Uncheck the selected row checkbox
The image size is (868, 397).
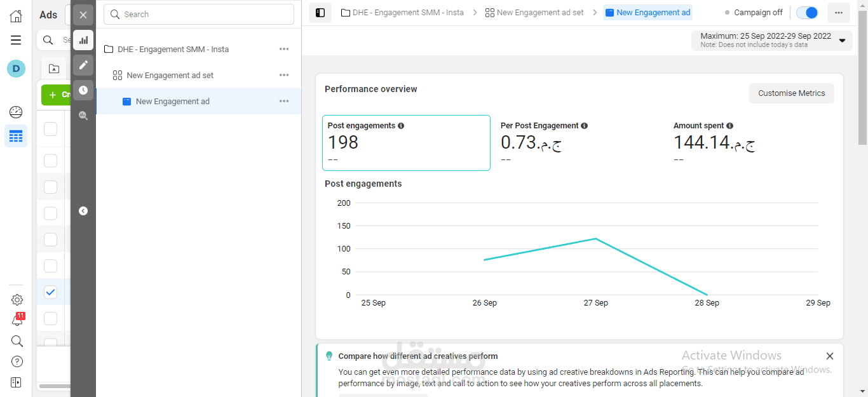tap(51, 292)
